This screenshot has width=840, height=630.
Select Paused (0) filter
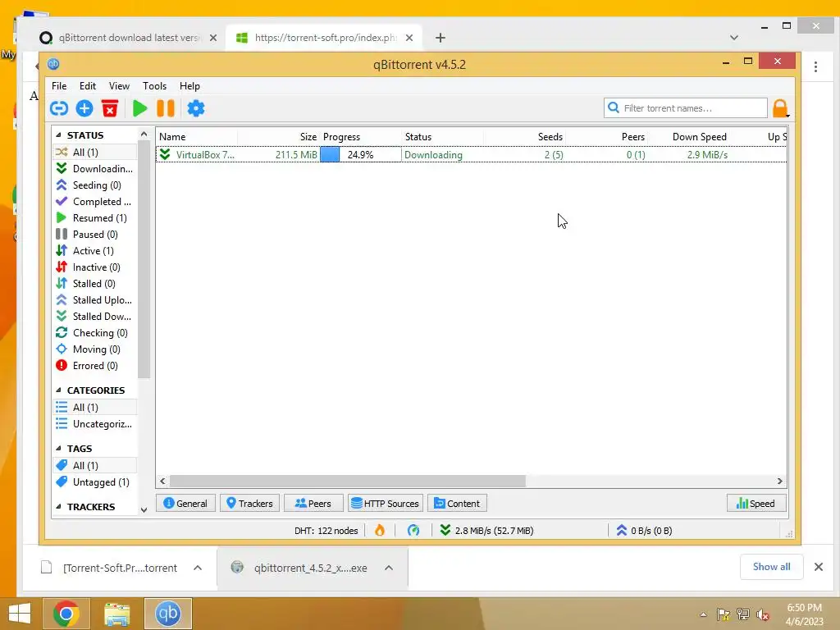(95, 235)
